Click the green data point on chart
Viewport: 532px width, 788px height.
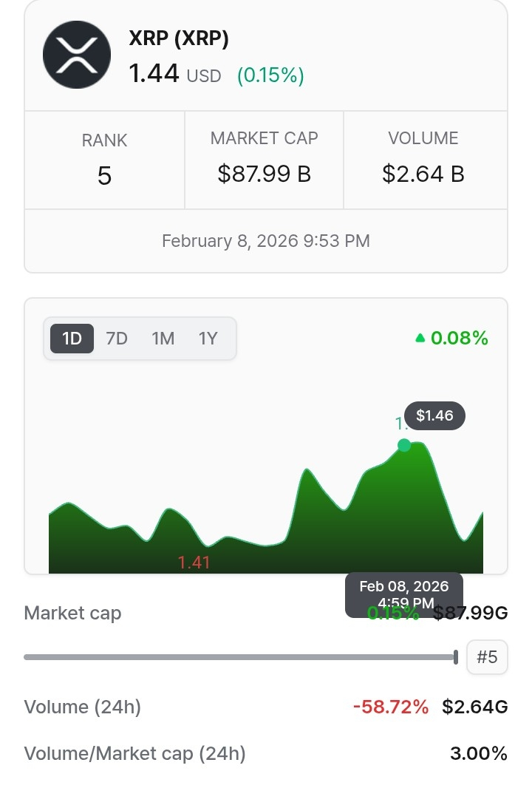(404, 445)
